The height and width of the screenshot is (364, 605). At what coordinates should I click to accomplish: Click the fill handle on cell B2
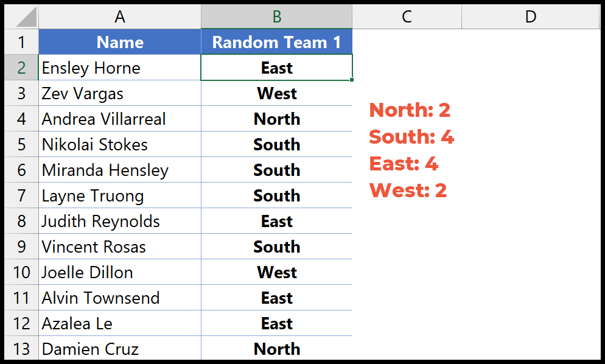352,80
